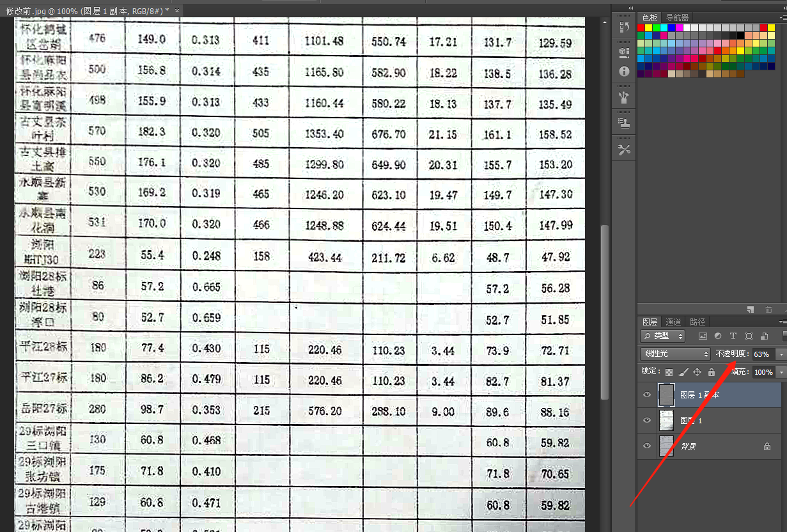Open the Tool Presets wrench icon
This screenshot has height=532, width=787.
(x=625, y=150)
